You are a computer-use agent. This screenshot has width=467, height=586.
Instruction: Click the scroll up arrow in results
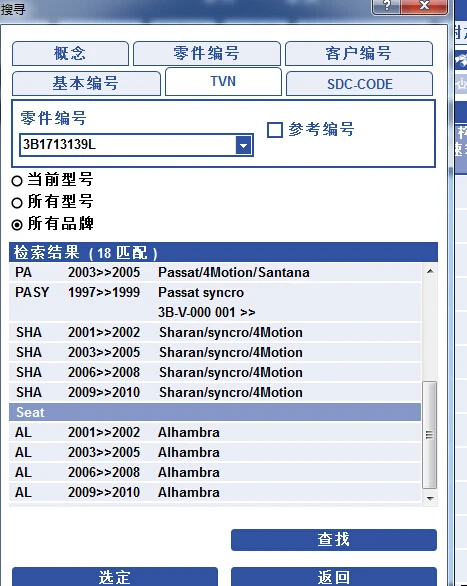(430, 271)
